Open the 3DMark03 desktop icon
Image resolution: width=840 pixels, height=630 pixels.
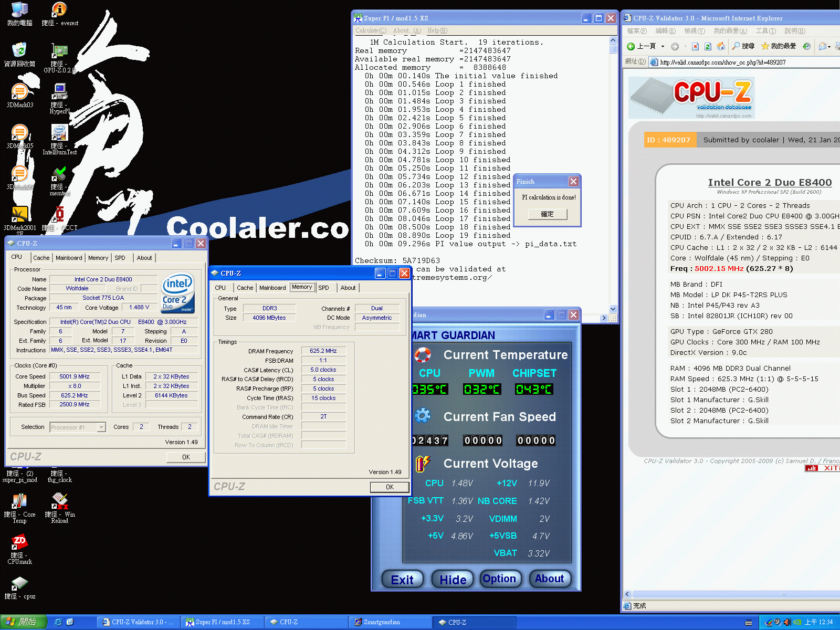point(19,96)
